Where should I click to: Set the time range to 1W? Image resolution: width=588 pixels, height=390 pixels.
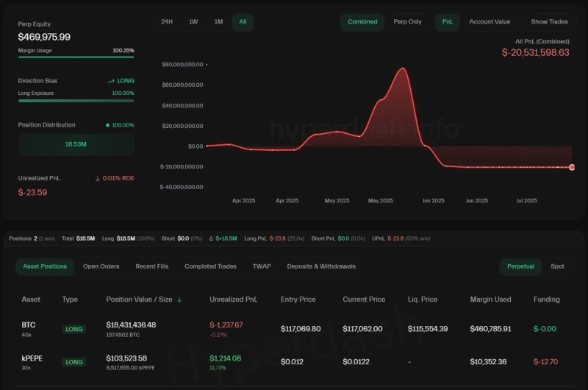[193, 22]
